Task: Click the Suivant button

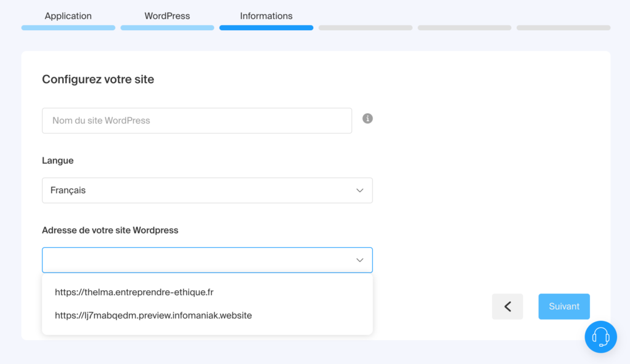Action: tap(564, 307)
